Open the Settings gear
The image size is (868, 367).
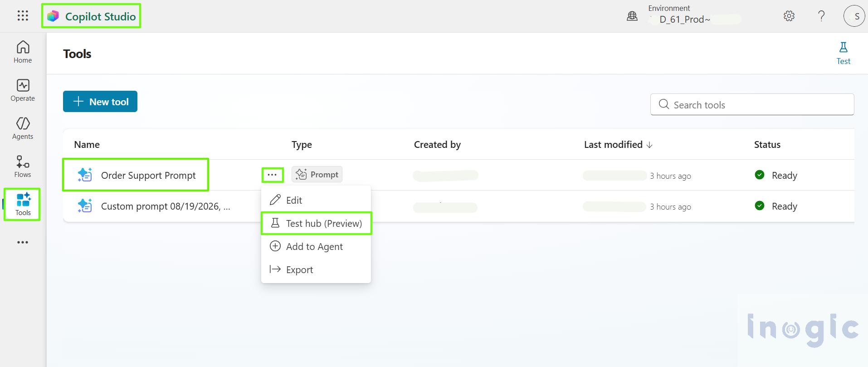coord(789,16)
